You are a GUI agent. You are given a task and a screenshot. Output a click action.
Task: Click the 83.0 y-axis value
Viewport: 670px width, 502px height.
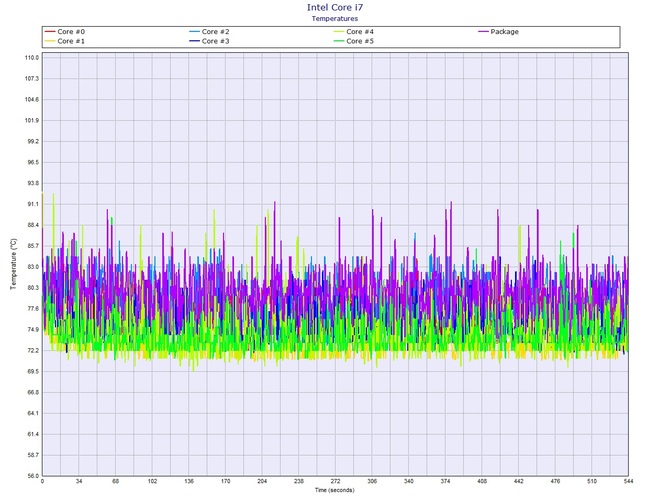[x=32, y=267]
